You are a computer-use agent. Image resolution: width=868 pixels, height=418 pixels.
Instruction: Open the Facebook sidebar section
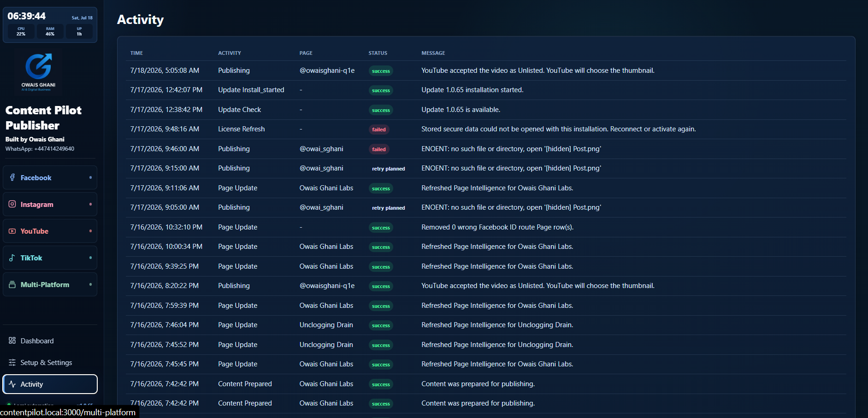(50, 177)
